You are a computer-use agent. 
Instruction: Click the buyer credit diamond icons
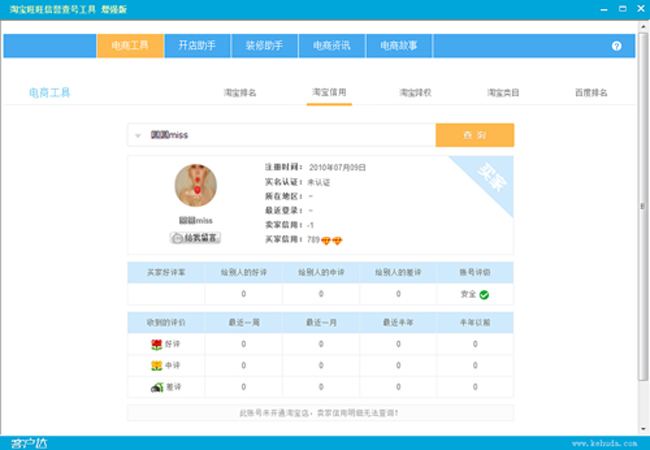[x=332, y=240]
